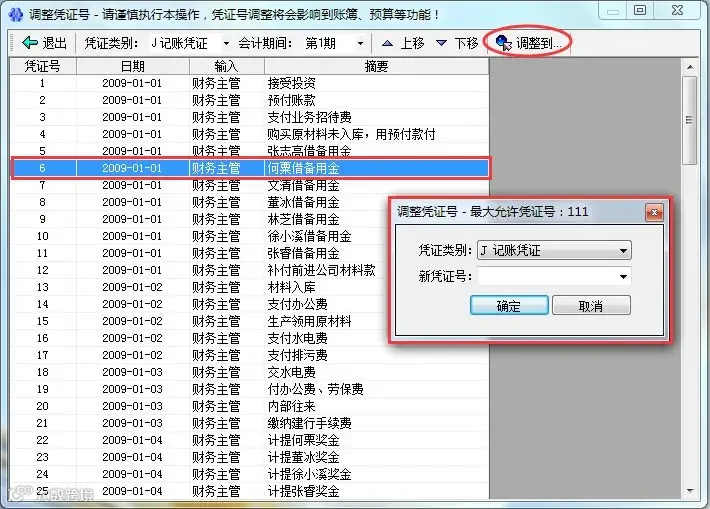This screenshot has width=710, height=509.
Task: Click voucher number 14 cell
Action: point(43,304)
